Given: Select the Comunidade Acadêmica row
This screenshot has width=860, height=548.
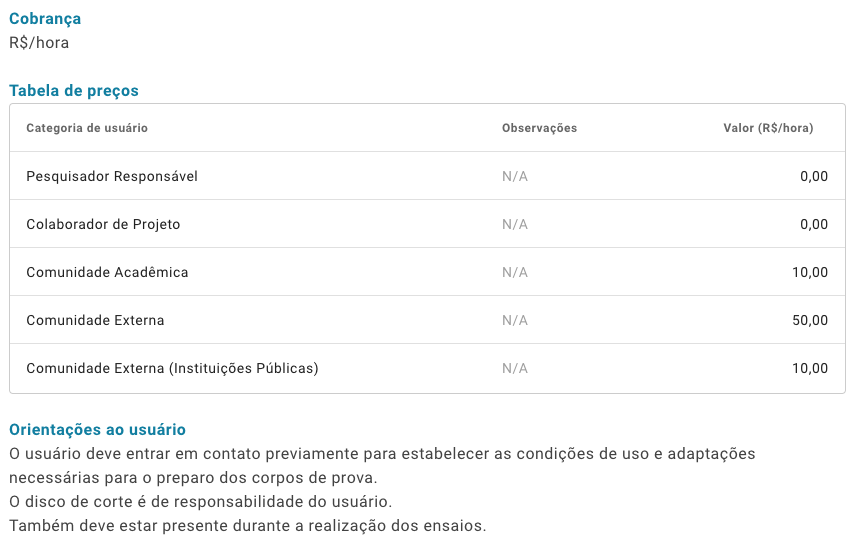Looking at the screenshot, I should click(427, 272).
